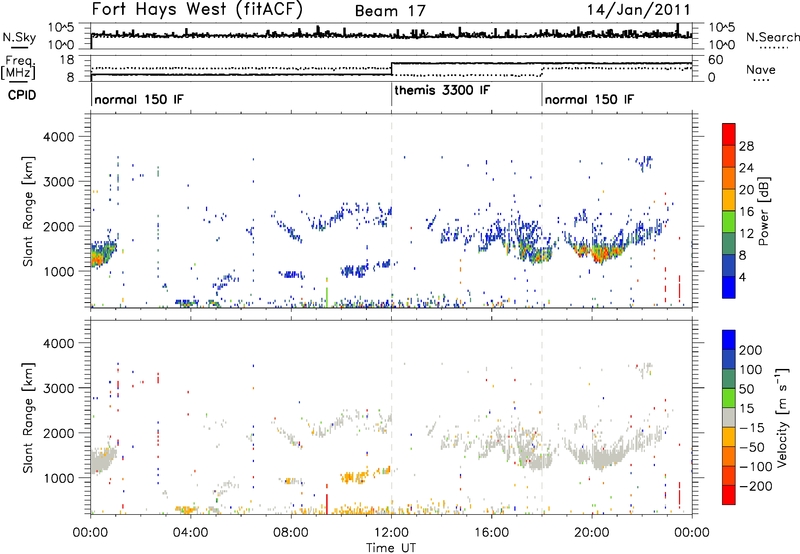This screenshot has height=554, width=800.
Task: Click the 'Power [dB]' colorbar title
Action: point(763,211)
